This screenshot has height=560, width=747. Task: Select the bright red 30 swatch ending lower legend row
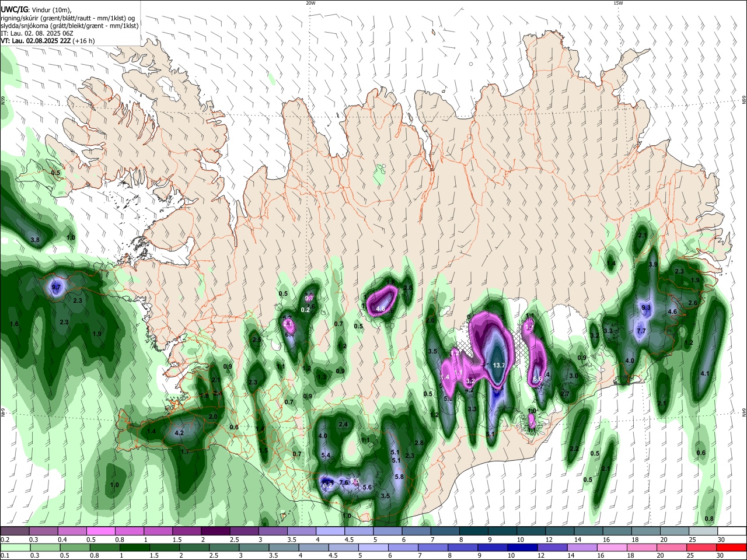pyautogui.click(x=732, y=547)
